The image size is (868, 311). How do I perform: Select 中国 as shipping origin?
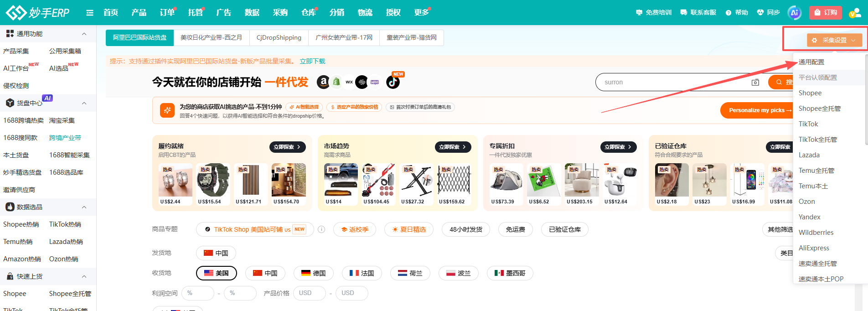216,253
